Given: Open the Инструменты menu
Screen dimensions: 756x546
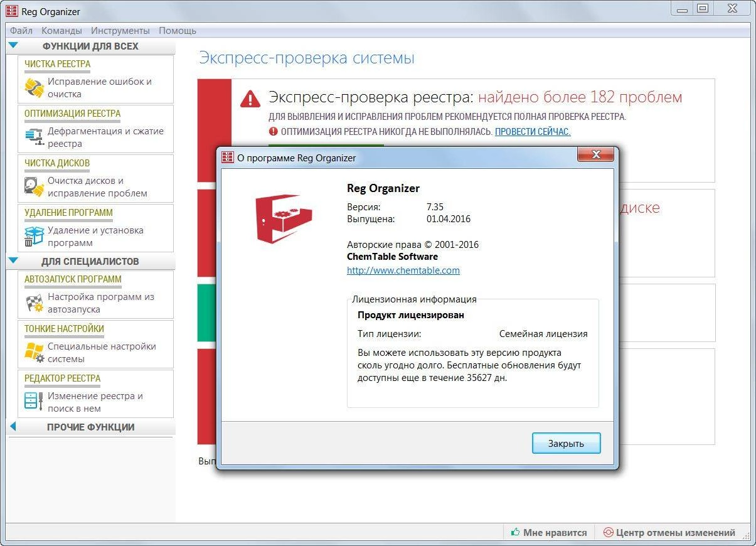Looking at the screenshot, I should [x=120, y=30].
